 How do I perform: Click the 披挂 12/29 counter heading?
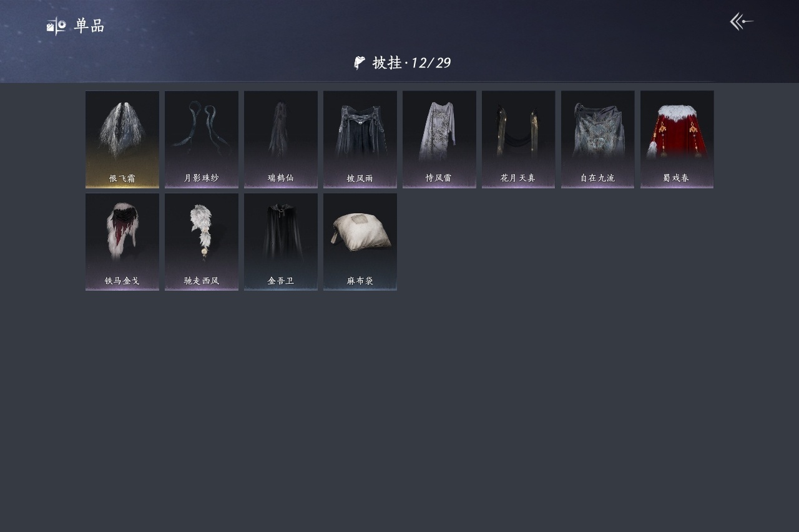point(412,62)
